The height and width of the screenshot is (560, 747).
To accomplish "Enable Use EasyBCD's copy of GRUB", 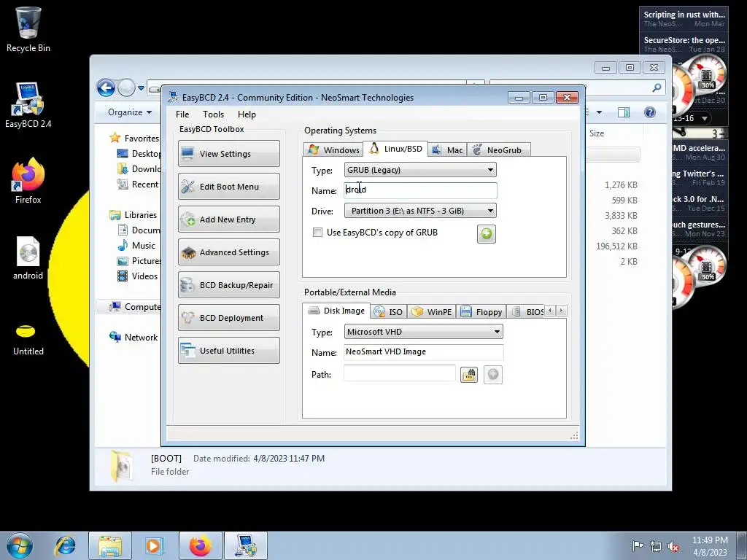I will [x=317, y=233].
